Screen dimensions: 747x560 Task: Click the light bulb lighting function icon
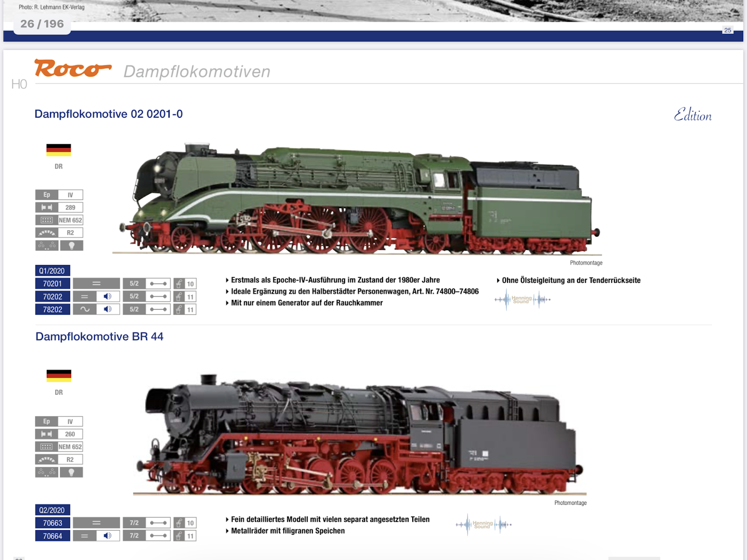pyautogui.click(x=72, y=245)
